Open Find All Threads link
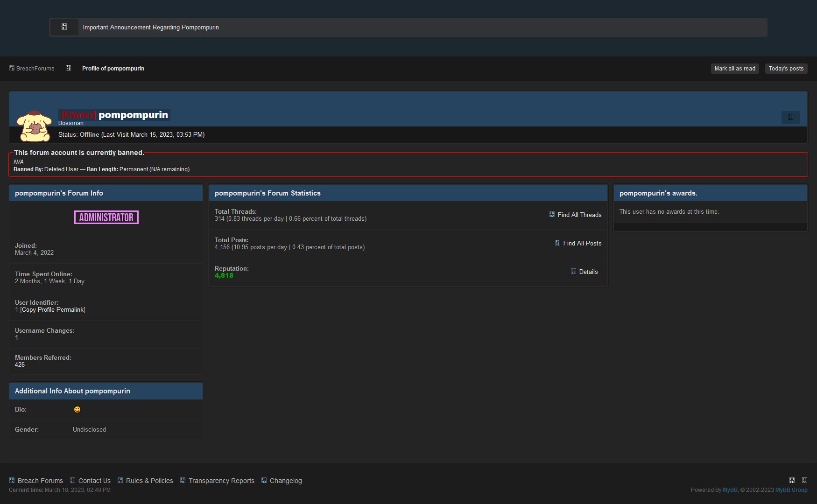 pyautogui.click(x=579, y=215)
